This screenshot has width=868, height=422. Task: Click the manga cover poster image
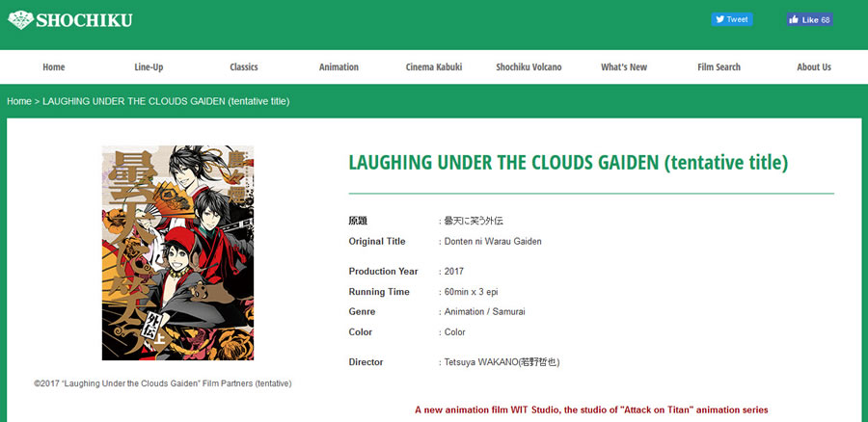[x=177, y=252]
